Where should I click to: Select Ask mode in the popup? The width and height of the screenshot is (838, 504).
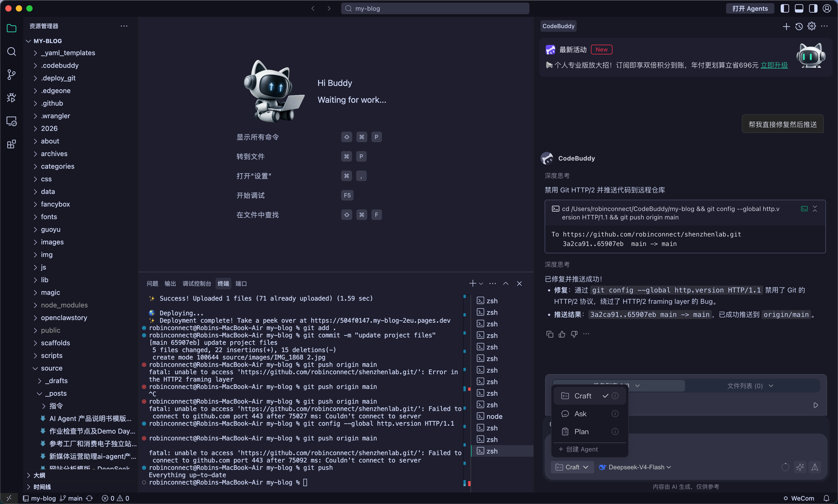coord(590,414)
